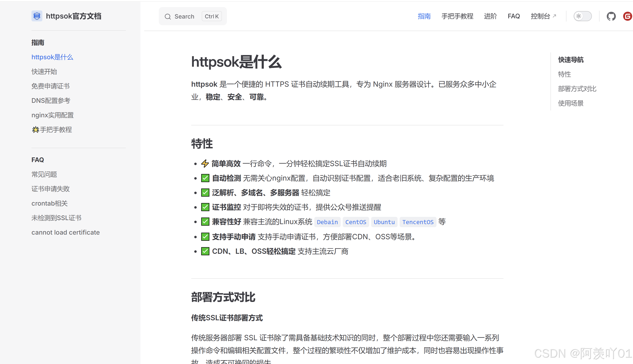Go to 免费申请证书 sidebar page
The height and width of the screenshot is (364, 633).
click(51, 86)
